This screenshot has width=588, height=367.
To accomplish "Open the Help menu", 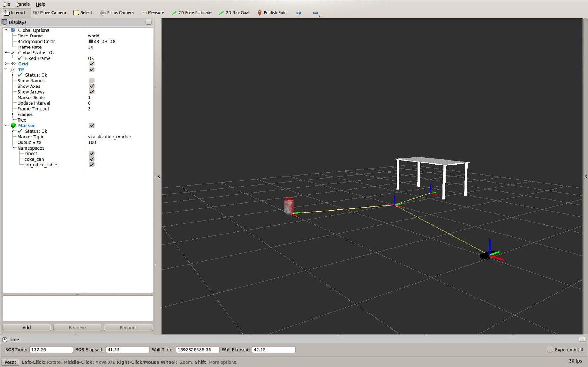I will click(x=40, y=4).
